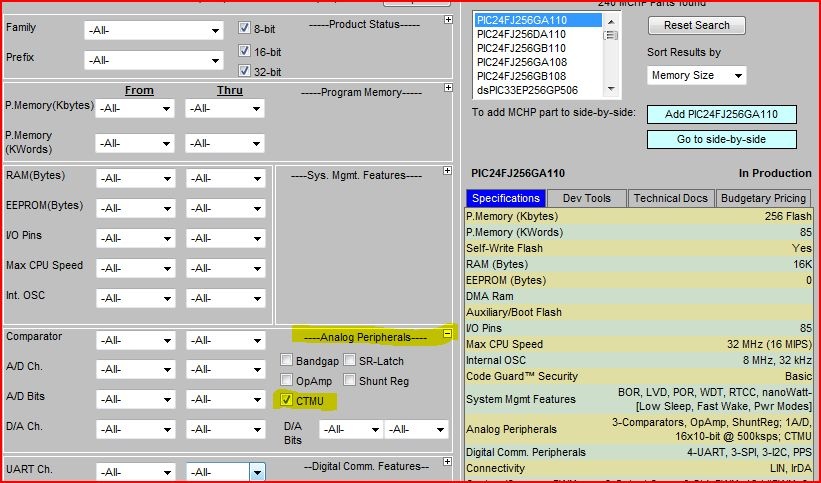Open Max CPU Speed Thru dropdown
821x483 pixels.
(x=226, y=268)
